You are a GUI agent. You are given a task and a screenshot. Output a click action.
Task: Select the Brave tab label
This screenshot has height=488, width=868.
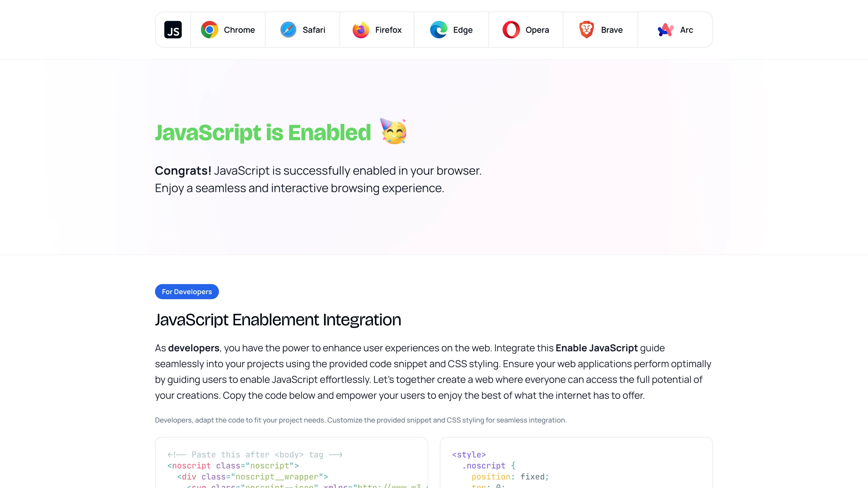tap(612, 30)
